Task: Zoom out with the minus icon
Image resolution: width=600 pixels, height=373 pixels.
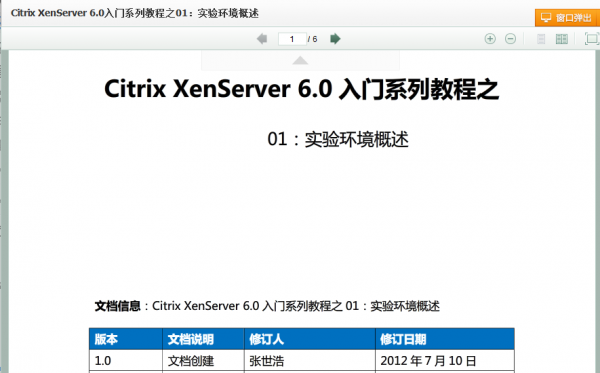Action: (x=510, y=39)
